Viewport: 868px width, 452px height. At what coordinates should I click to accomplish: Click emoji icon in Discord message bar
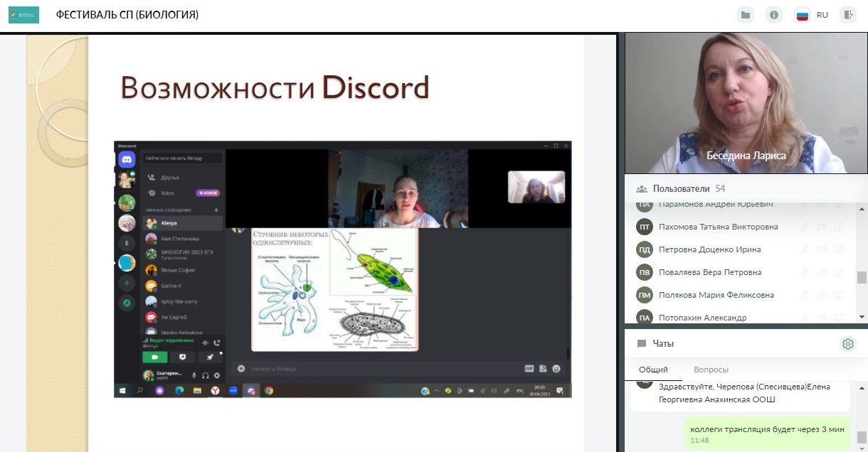pos(556,368)
